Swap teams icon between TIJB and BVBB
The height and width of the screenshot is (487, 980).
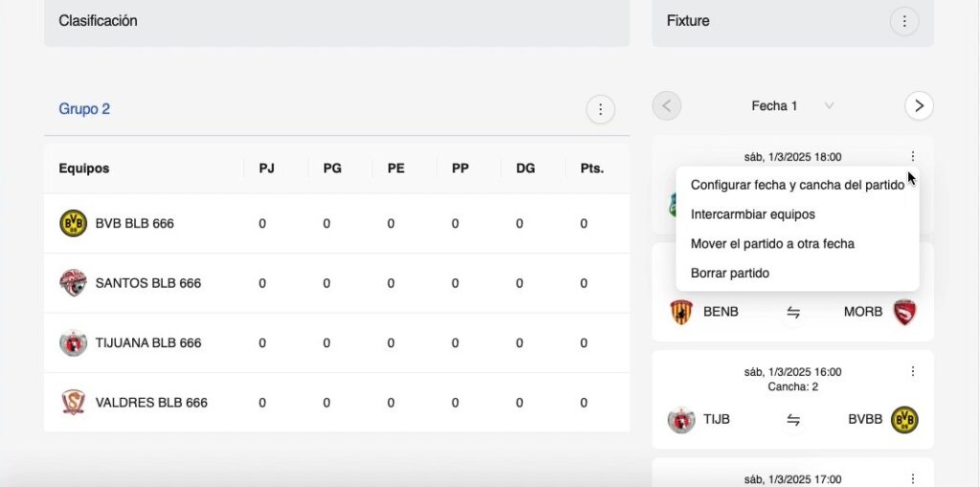(792, 420)
